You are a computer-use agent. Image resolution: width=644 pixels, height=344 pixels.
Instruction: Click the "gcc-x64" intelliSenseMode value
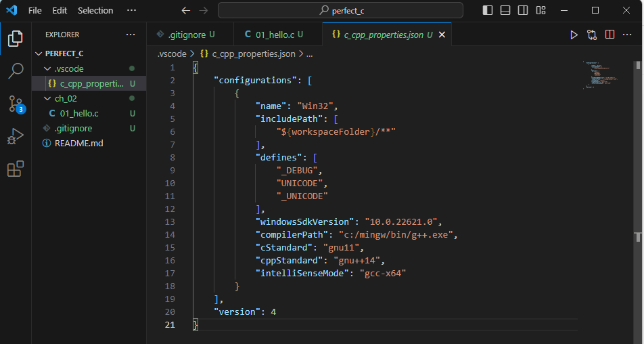tap(382, 273)
